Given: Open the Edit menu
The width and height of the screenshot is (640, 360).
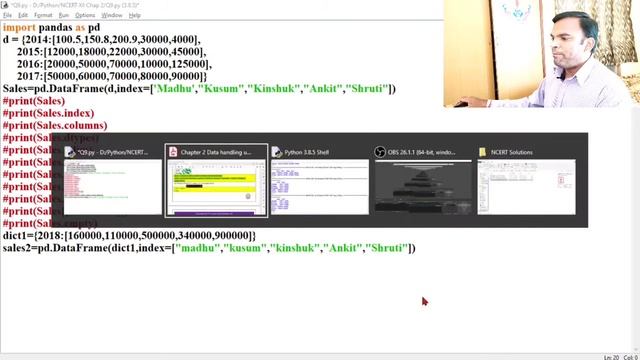Looking at the screenshot, I should pyautogui.click(x=23, y=15).
